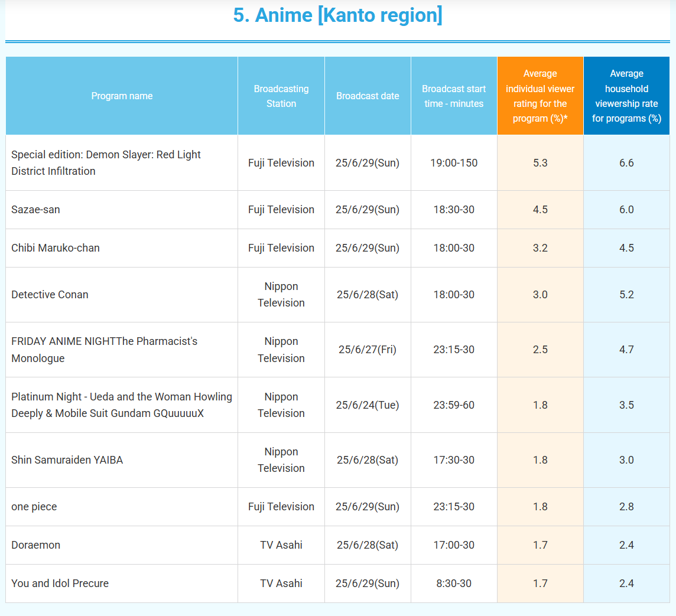Click the date '25/6/24(Tue)'
This screenshot has width=676, height=616.
pyautogui.click(x=368, y=405)
